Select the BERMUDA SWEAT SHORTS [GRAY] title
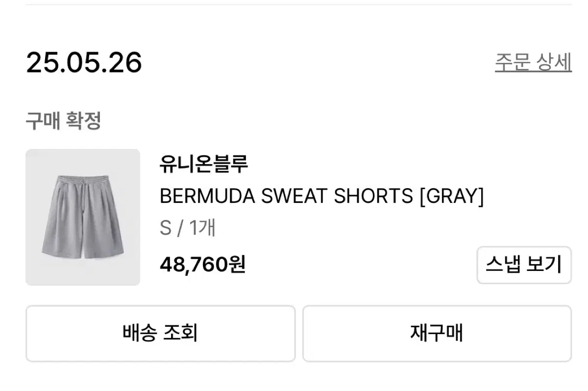 coord(321,196)
